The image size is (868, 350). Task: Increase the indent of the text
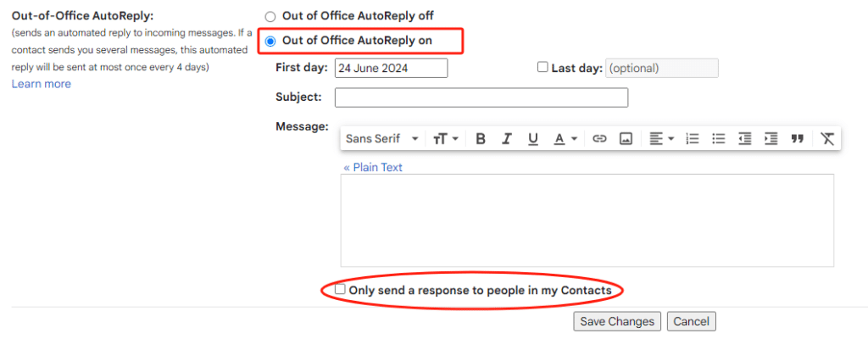tap(771, 139)
